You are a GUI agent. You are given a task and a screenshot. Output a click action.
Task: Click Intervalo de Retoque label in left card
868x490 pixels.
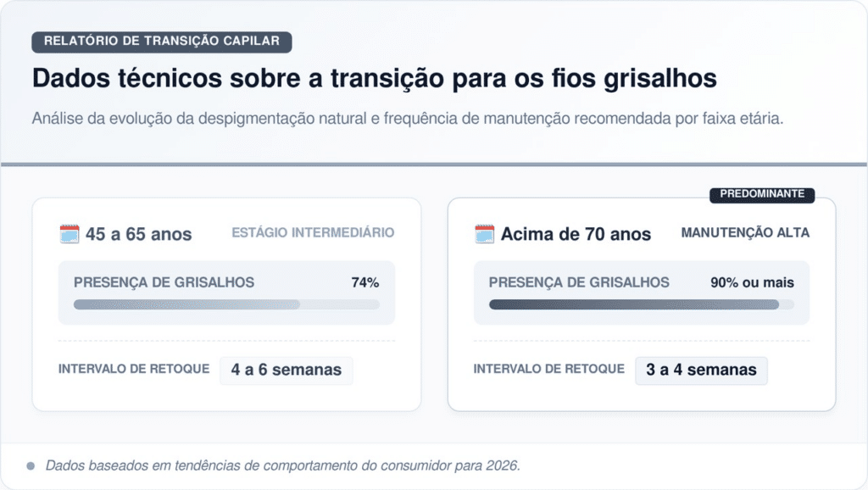point(134,370)
